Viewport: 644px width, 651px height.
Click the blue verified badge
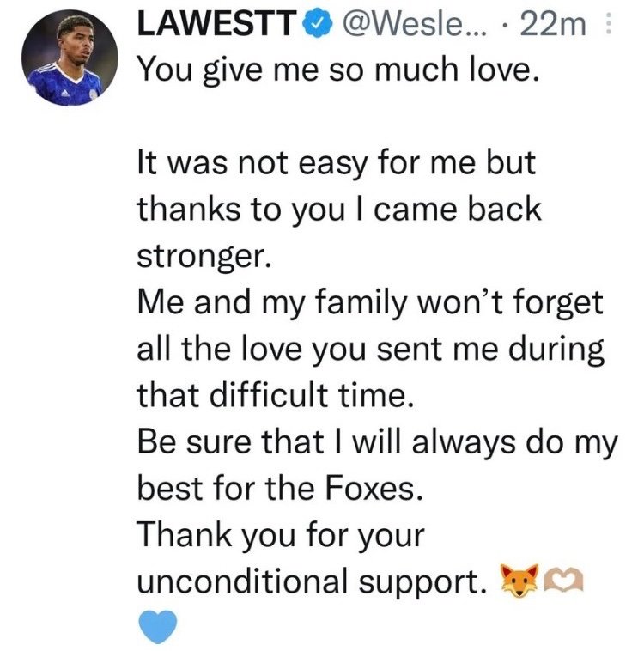point(317,24)
